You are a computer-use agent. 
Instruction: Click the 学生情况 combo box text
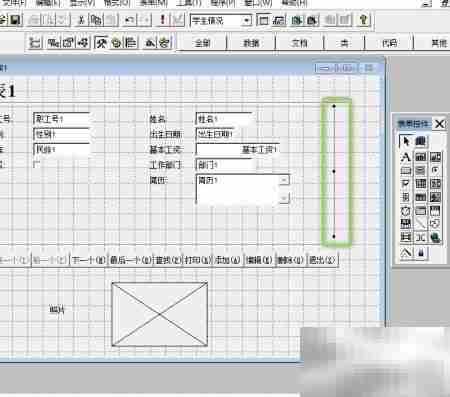207,21
